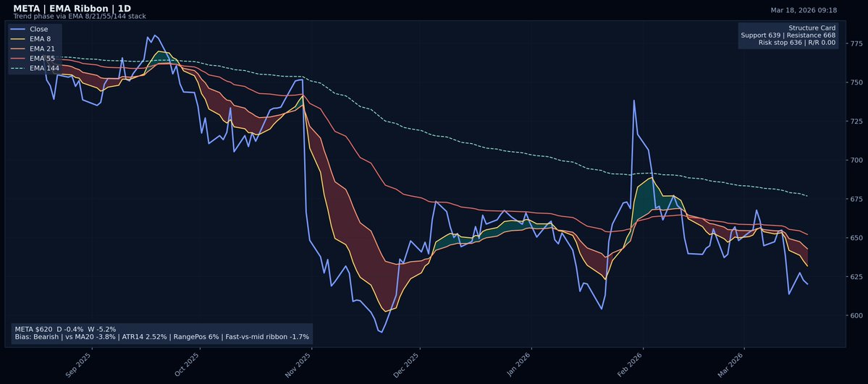Image resolution: width=868 pixels, height=384 pixels.
Task: Click the 'Trend phase via EMA 8/21/55/144 stack' subtitle
Action: coord(80,17)
